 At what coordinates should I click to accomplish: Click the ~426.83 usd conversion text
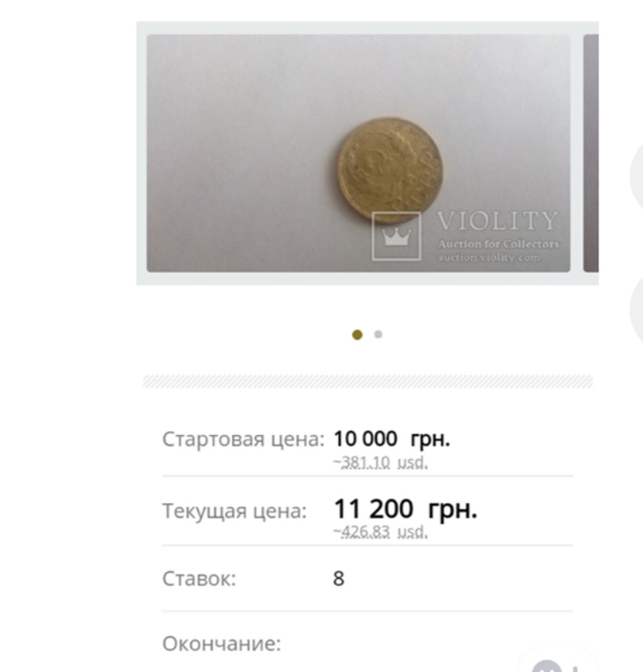[x=380, y=532]
